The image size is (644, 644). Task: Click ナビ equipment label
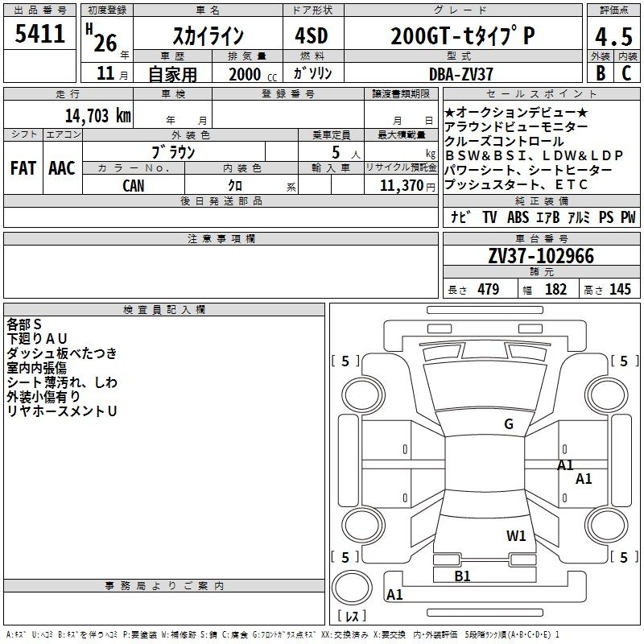click(460, 217)
